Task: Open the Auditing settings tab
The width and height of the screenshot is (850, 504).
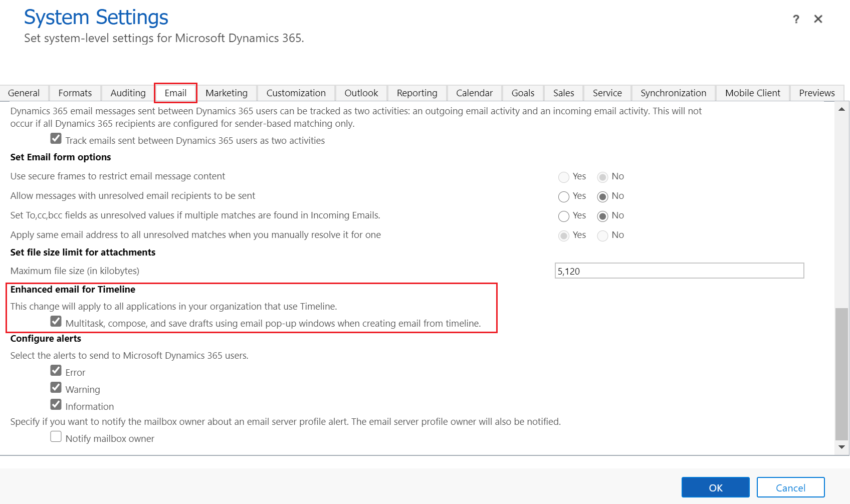Action: click(x=127, y=93)
